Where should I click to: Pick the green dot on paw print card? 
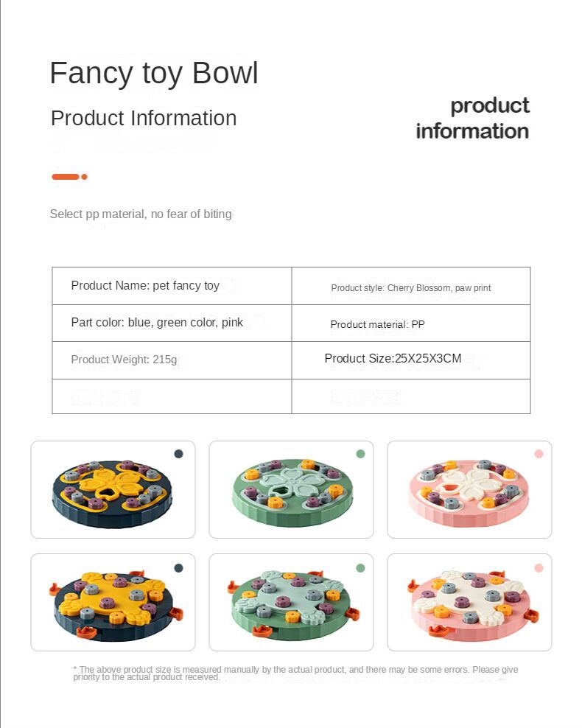360,568
